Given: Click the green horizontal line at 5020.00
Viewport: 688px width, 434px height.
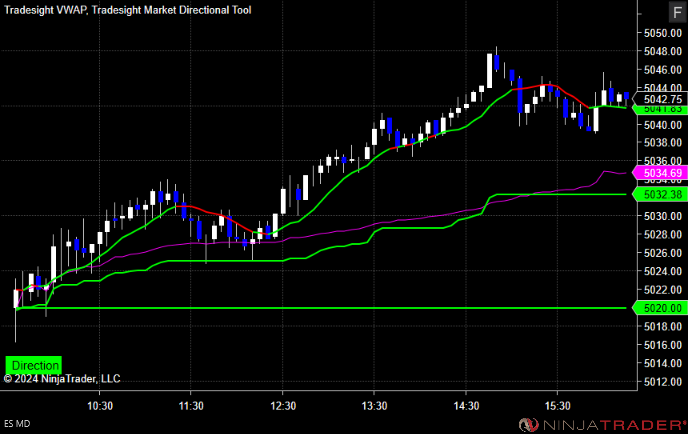Looking at the screenshot, I should click(x=322, y=308).
